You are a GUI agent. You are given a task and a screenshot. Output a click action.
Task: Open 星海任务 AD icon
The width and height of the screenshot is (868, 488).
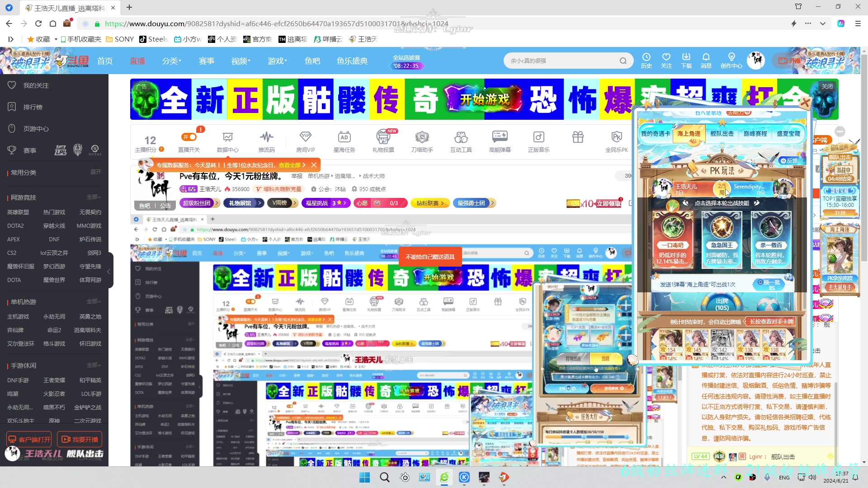pyautogui.click(x=344, y=141)
